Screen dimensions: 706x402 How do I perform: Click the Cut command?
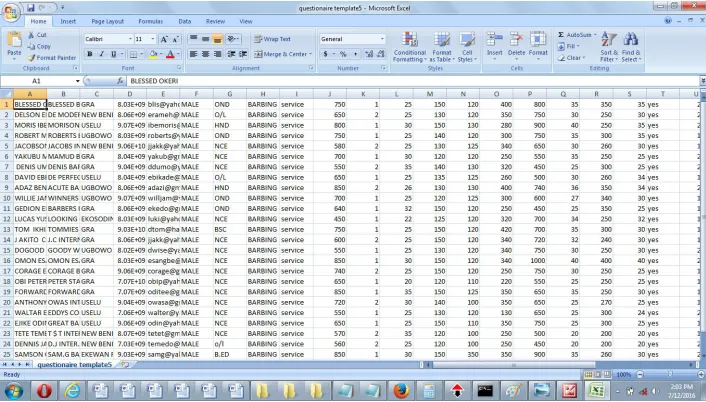click(x=37, y=35)
